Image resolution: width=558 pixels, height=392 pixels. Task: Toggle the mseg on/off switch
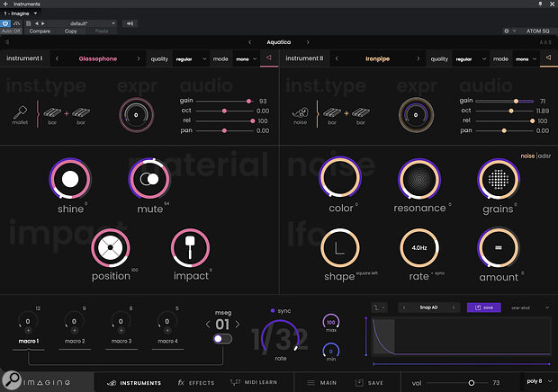point(222,339)
